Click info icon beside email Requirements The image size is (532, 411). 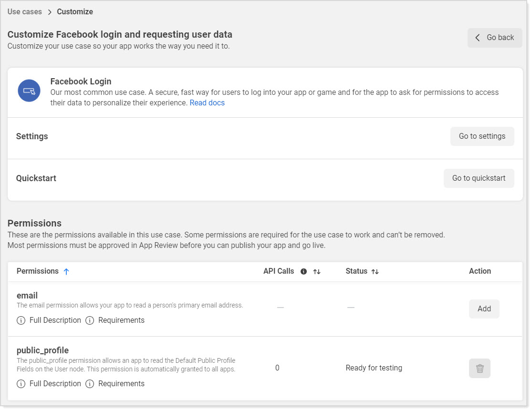pos(90,320)
